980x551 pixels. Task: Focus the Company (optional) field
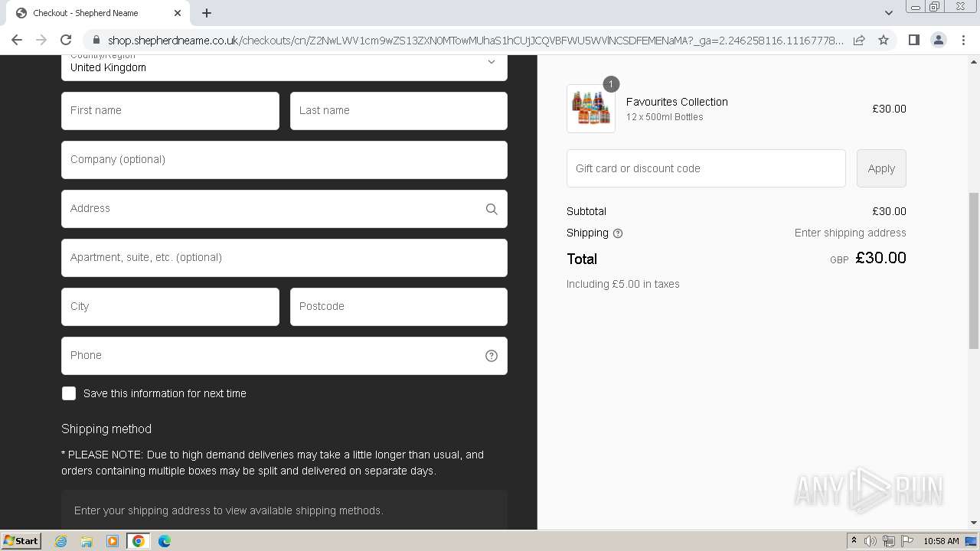284,159
